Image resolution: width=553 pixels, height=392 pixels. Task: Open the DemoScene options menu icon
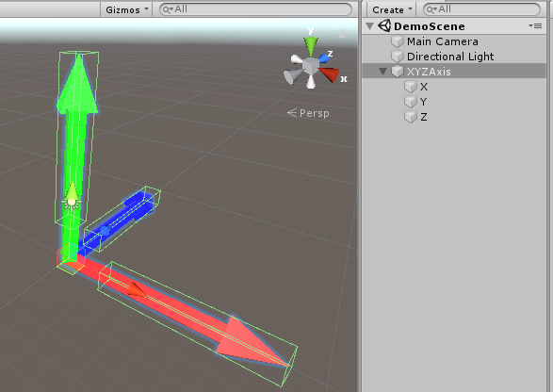pyautogui.click(x=535, y=25)
